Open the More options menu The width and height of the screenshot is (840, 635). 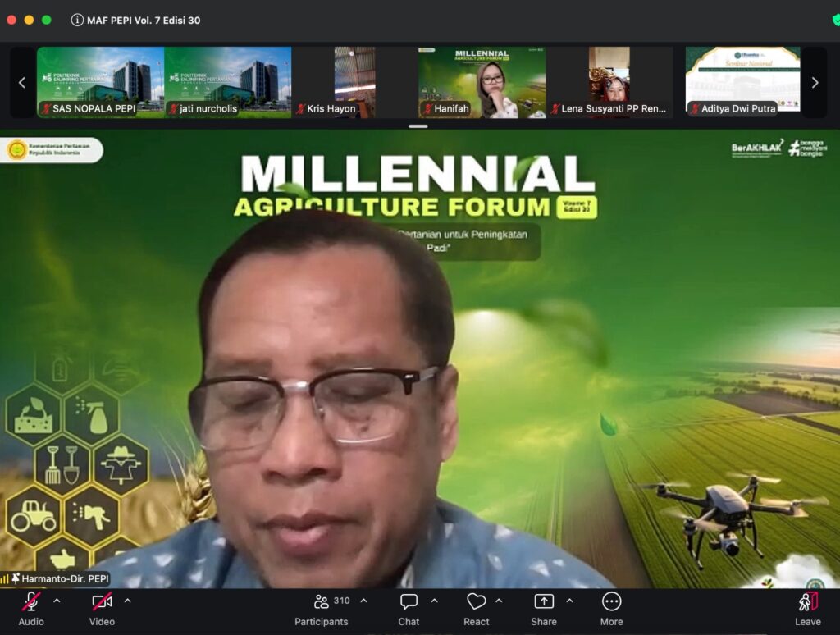[x=612, y=609]
